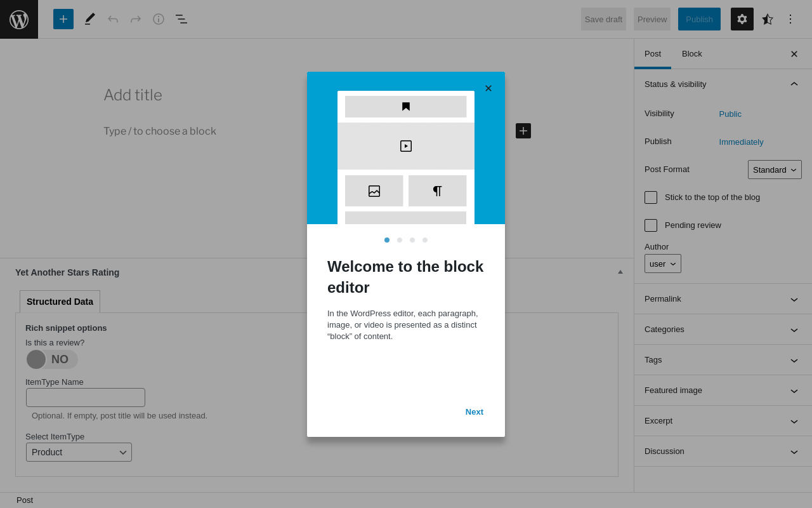This screenshot has width=812, height=508.
Task: Click the Save draft button
Action: tap(603, 19)
